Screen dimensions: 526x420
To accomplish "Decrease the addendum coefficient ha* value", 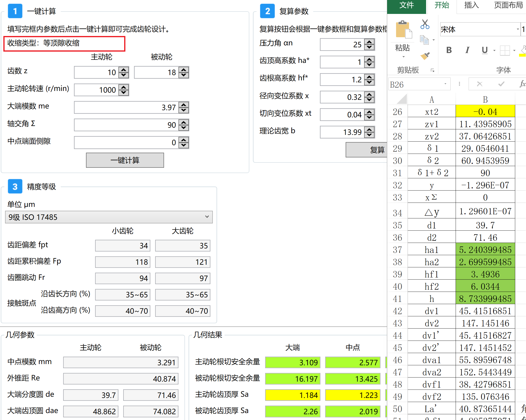I will coord(369,65).
